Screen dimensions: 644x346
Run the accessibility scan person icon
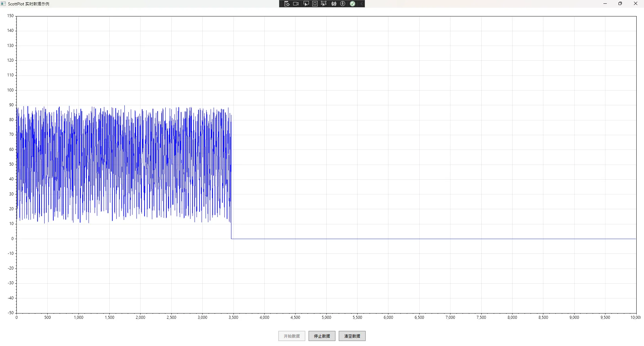[343, 4]
